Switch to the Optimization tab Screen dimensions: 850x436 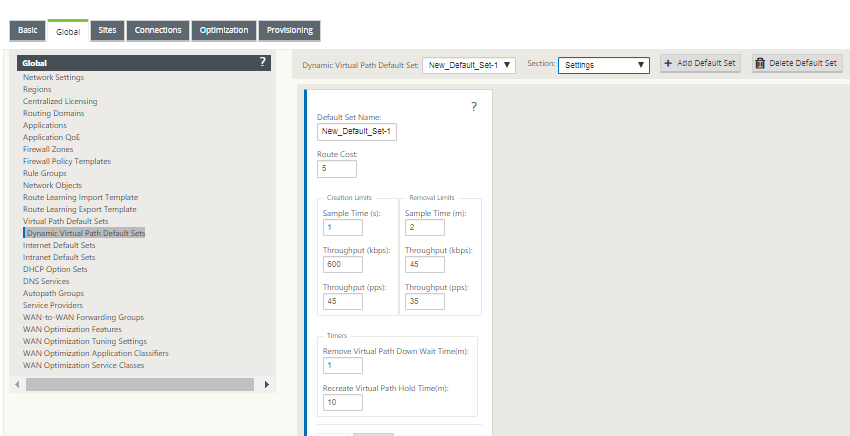[223, 30]
